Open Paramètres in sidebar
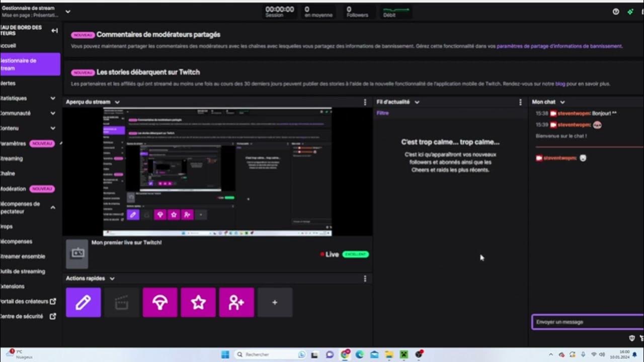Viewport: 644px width, 362px height. pos(13,144)
